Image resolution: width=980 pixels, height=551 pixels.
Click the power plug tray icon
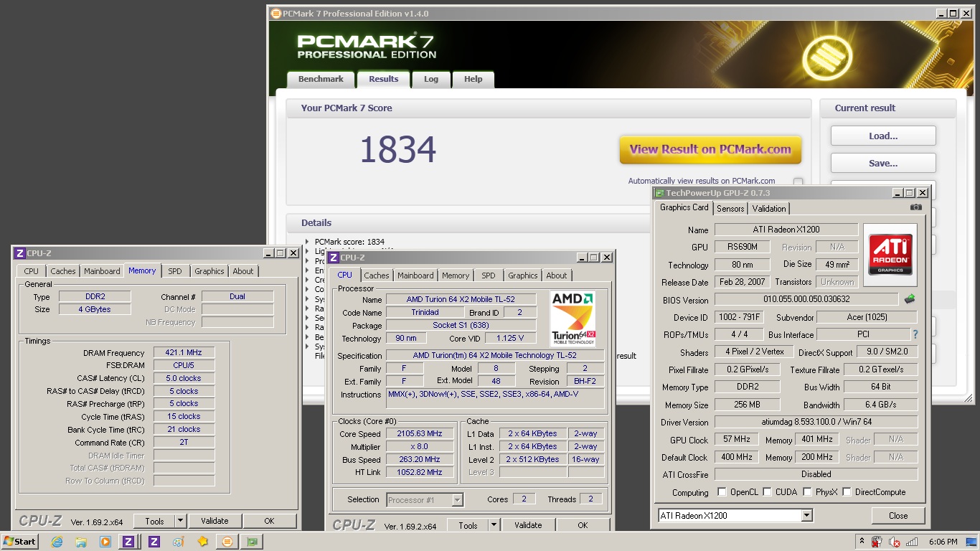pos(877,542)
